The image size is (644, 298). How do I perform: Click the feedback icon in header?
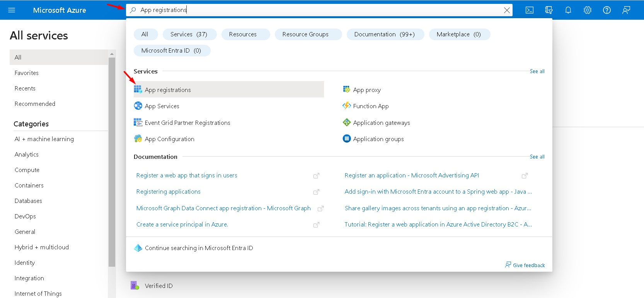(x=626, y=10)
